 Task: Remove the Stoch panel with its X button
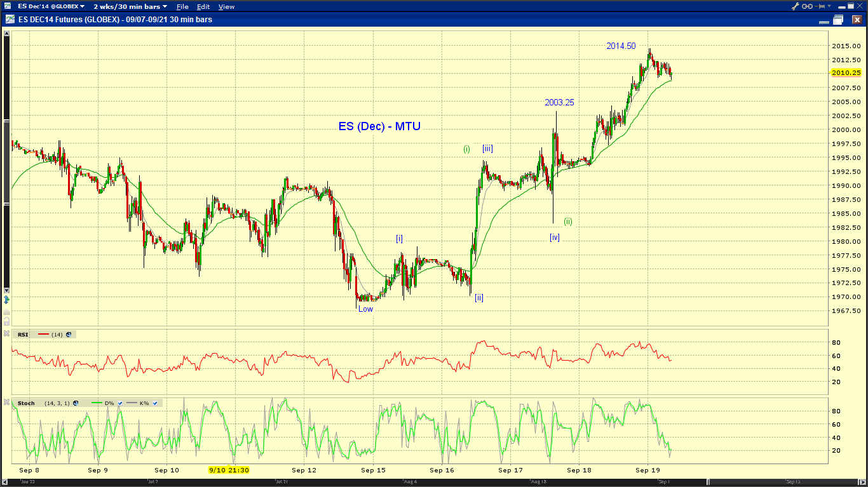pos(6,403)
